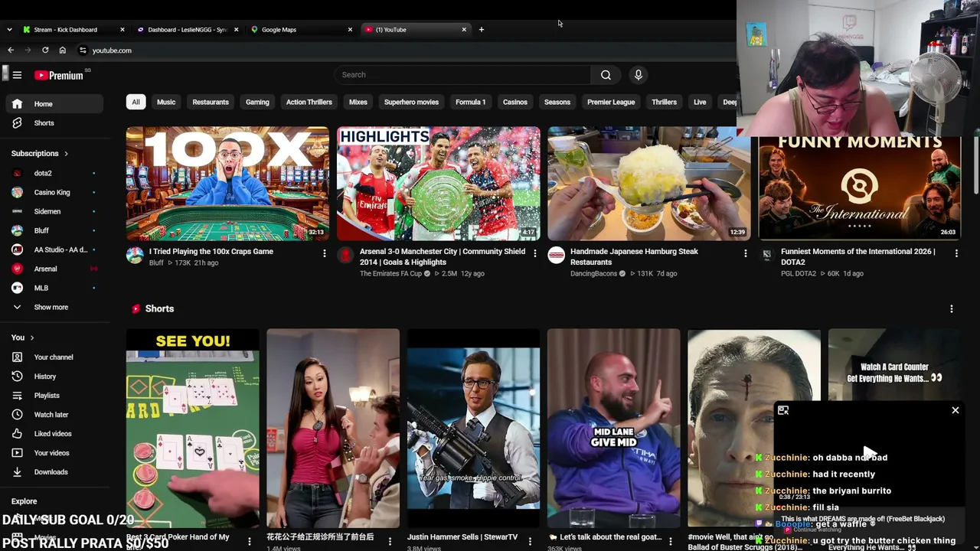Open DancingBacons channel avatar
The image size is (980, 551).
pos(556,256)
